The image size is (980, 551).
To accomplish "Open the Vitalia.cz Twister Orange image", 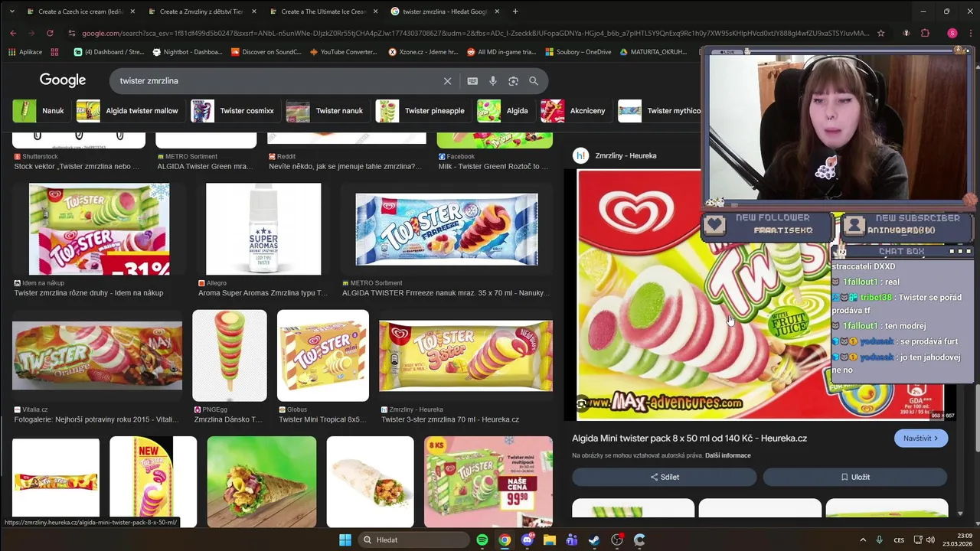I will [97, 355].
